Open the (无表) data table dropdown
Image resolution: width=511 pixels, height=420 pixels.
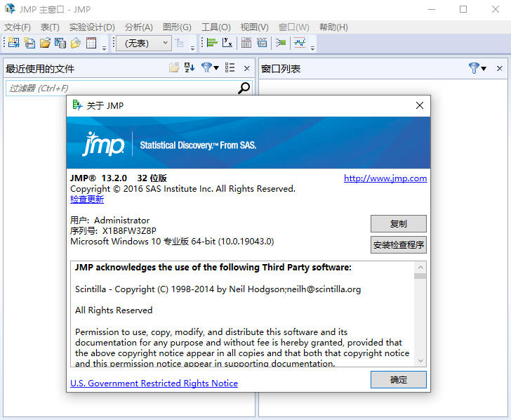point(143,43)
